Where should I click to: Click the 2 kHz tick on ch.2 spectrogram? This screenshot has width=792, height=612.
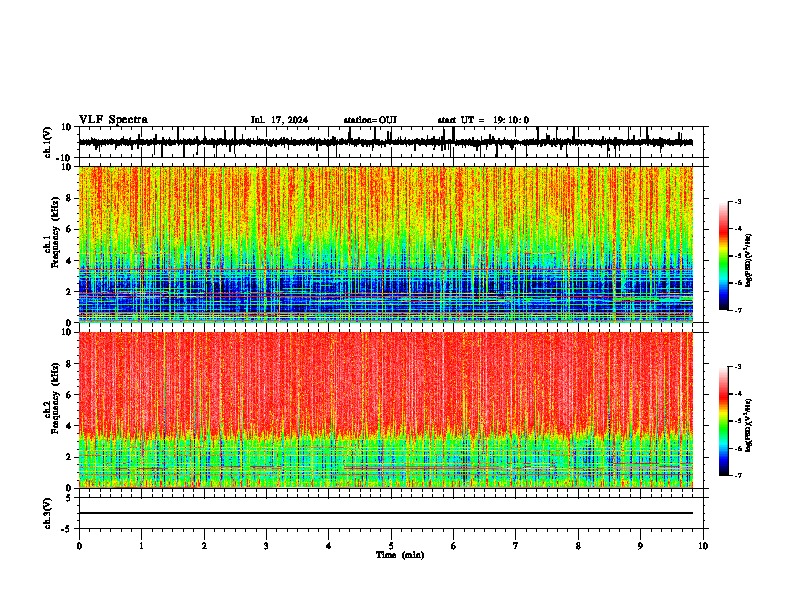pos(69,457)
